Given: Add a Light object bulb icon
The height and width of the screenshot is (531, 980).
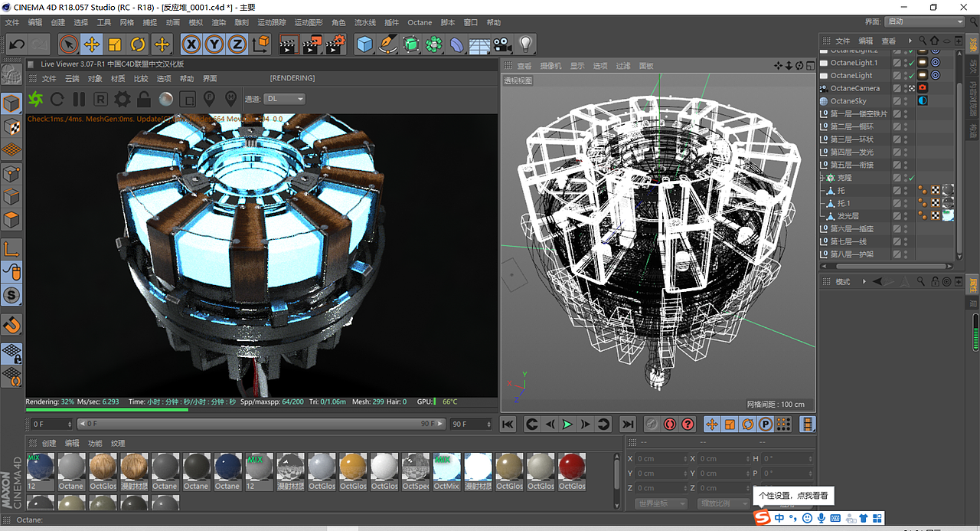Looking at the screenshot, I should coord(525,44).
